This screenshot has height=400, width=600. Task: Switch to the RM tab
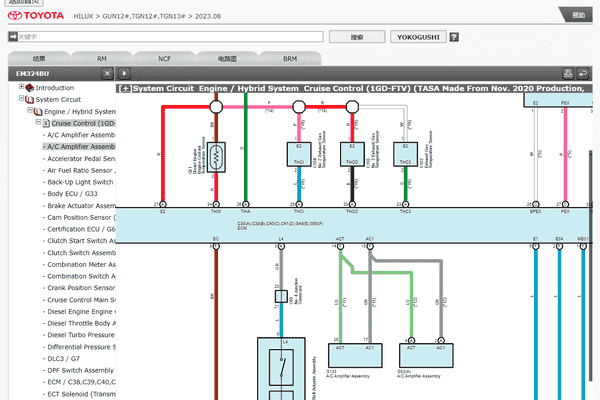pos(102,59)
